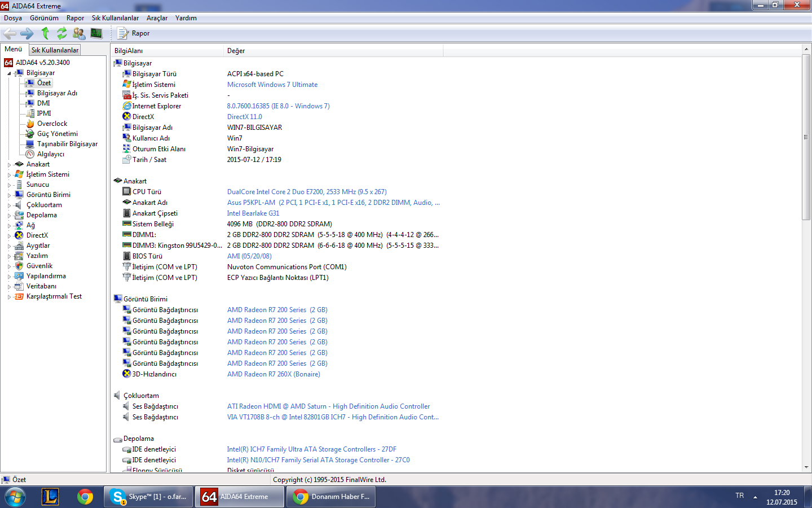Open the DirectX 11.0 link

tap(244, 117)
